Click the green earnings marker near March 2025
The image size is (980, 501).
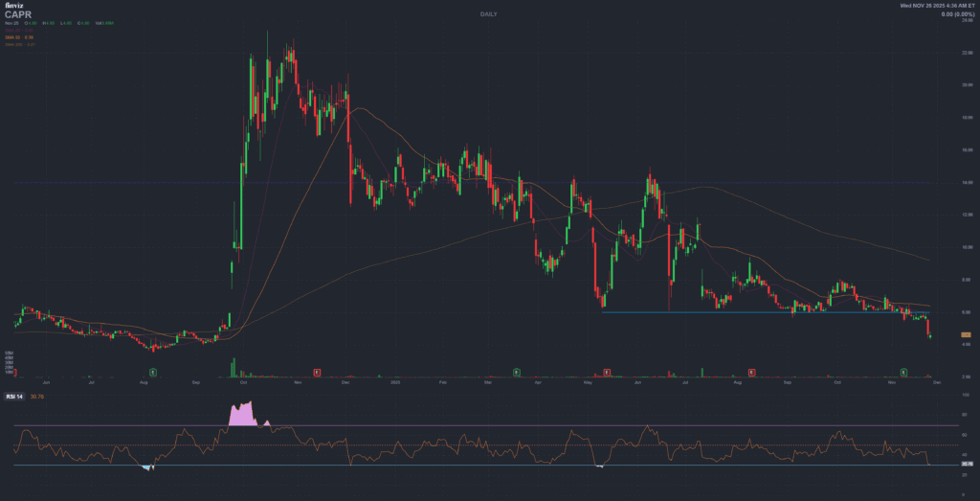516,370
